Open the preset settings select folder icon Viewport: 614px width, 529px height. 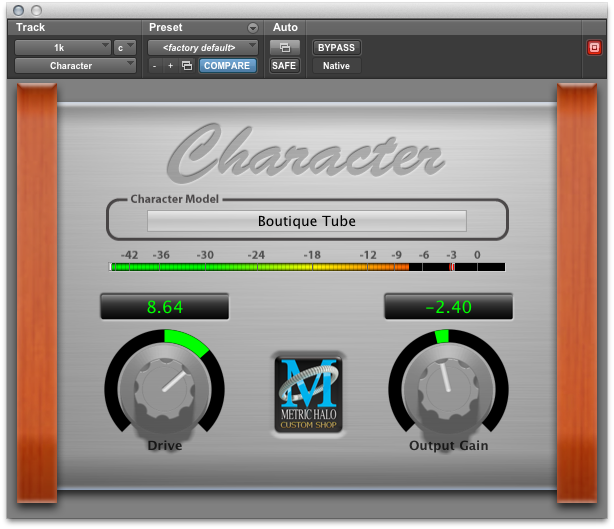click(187, 66)
